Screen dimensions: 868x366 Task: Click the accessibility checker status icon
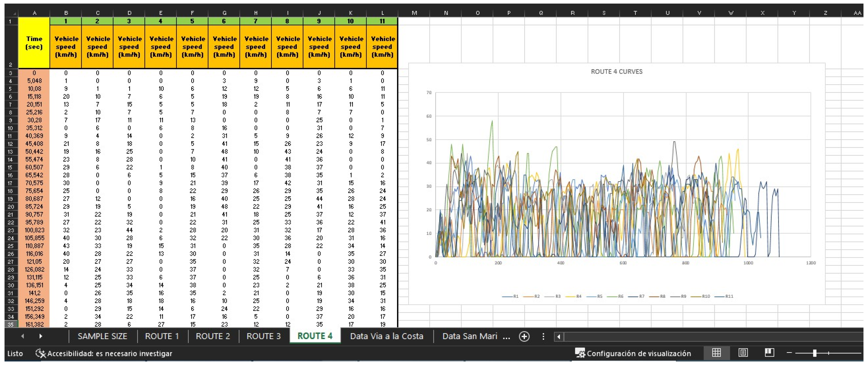40,353
